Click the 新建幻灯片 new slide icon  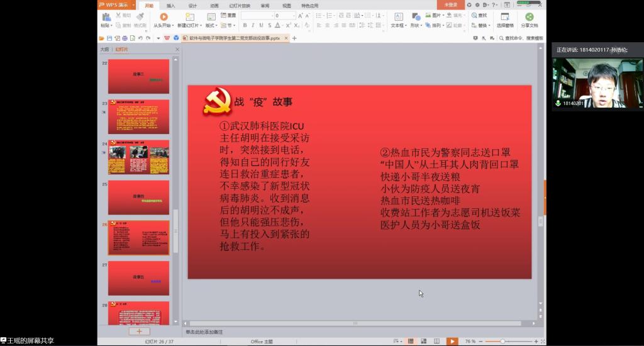(x=190, y=17)
